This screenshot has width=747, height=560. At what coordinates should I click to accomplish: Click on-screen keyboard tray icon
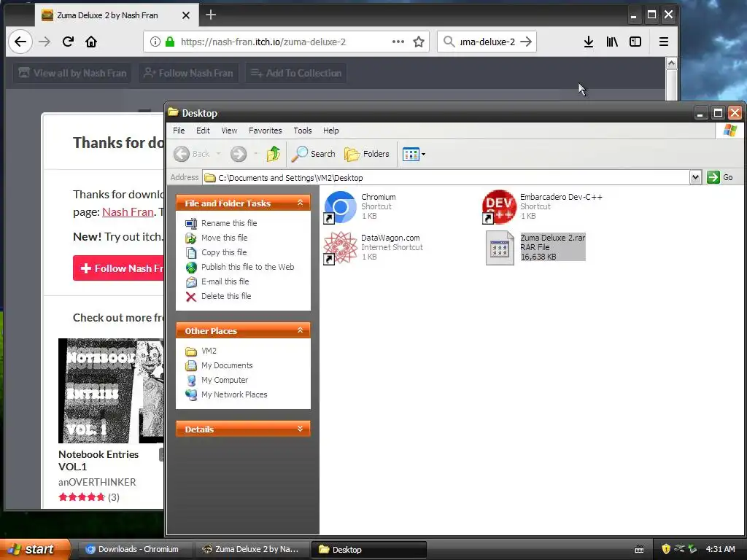pyautogui.click(x=639, y=550)
